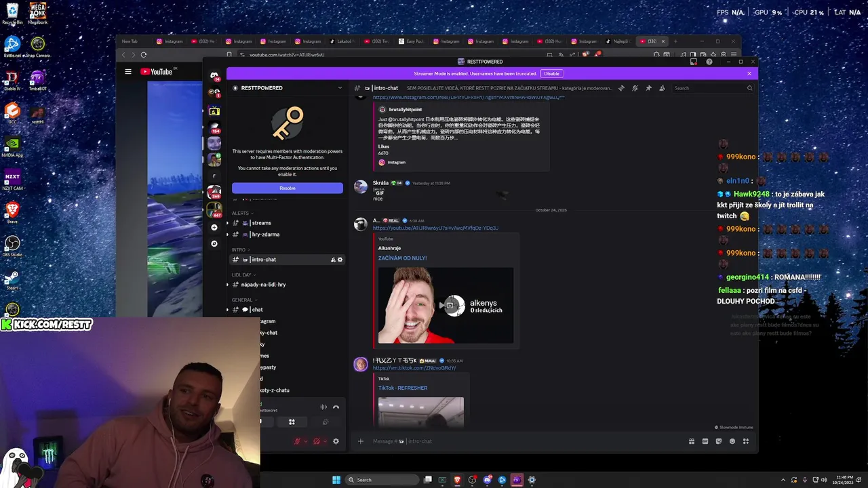868x488 pixels.
Task: Open Brave browser desktop icon
Action: pos(12,213)
